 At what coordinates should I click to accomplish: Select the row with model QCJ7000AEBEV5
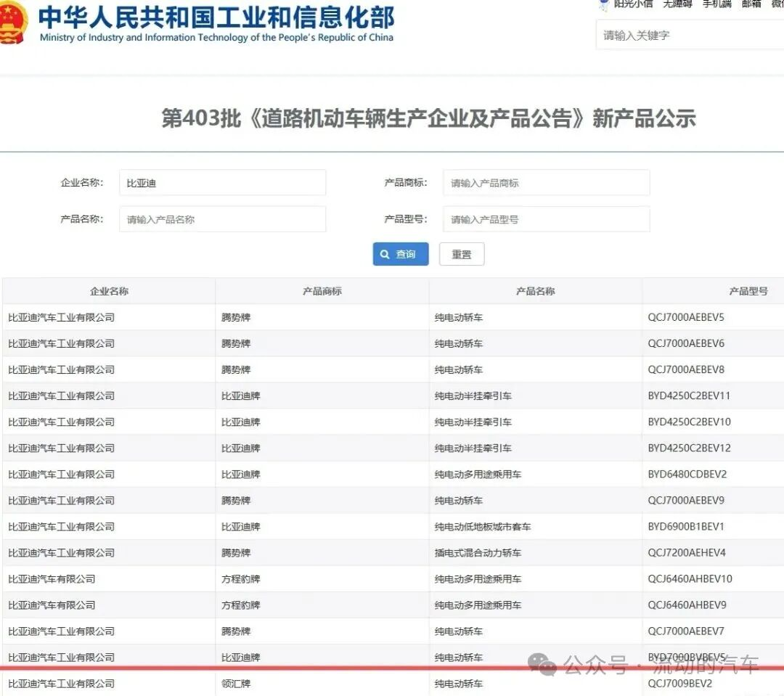coord(392,316)
